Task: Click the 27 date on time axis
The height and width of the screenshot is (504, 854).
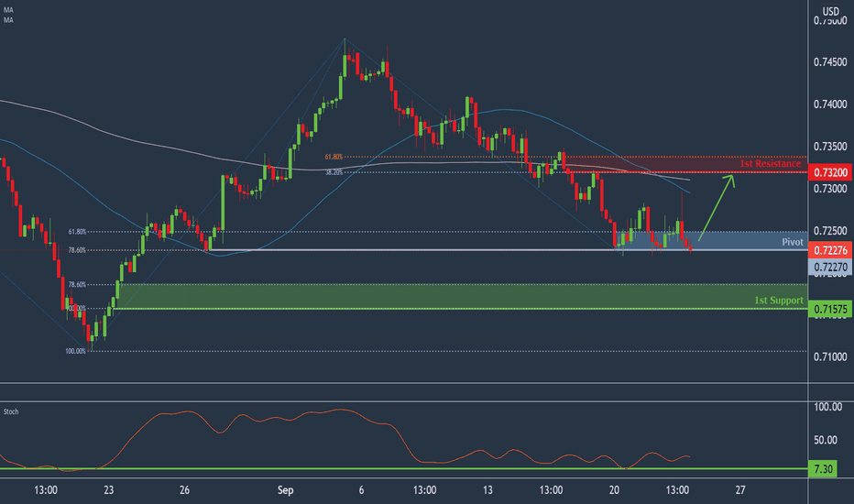Action: click(740, 490)
